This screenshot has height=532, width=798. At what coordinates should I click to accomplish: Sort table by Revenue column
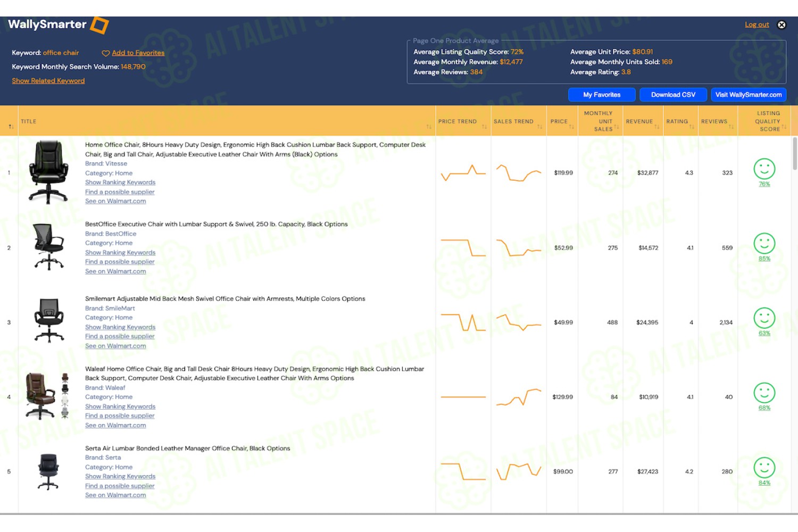tap(656, 127)
